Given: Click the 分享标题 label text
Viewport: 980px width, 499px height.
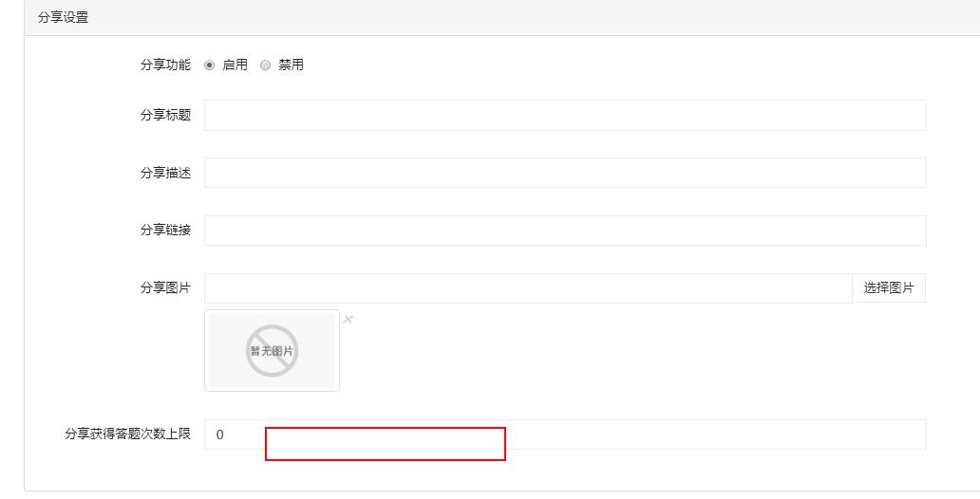Looking at the screenshot, I should tap(165, 116).
